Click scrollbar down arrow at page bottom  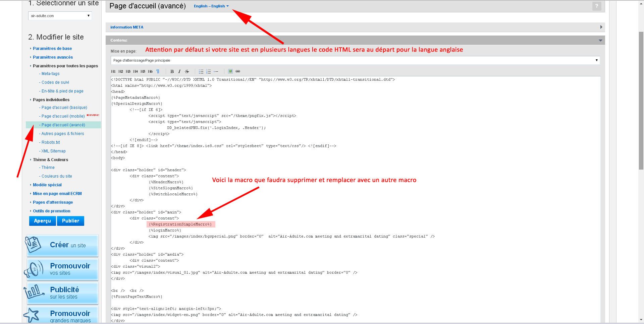click(641, 320)
